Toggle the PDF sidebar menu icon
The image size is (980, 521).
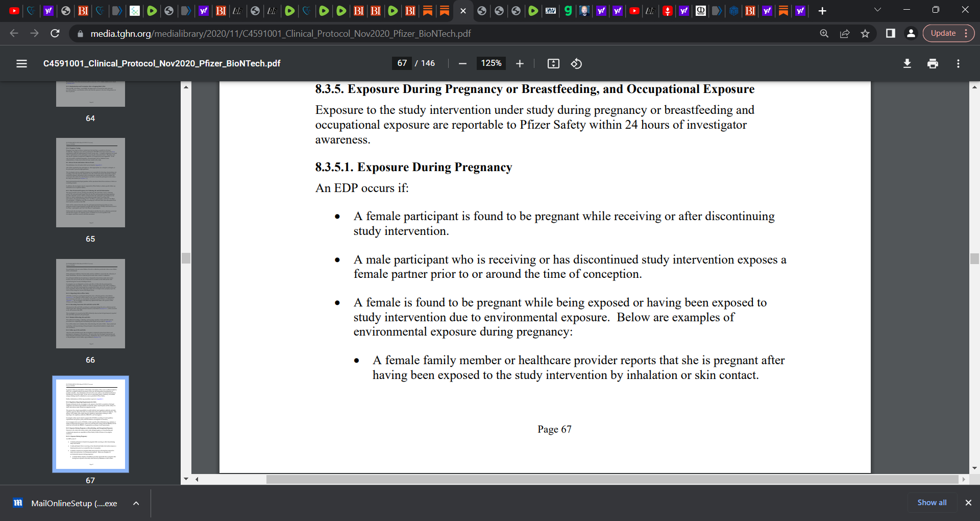[x=21, y=63]
